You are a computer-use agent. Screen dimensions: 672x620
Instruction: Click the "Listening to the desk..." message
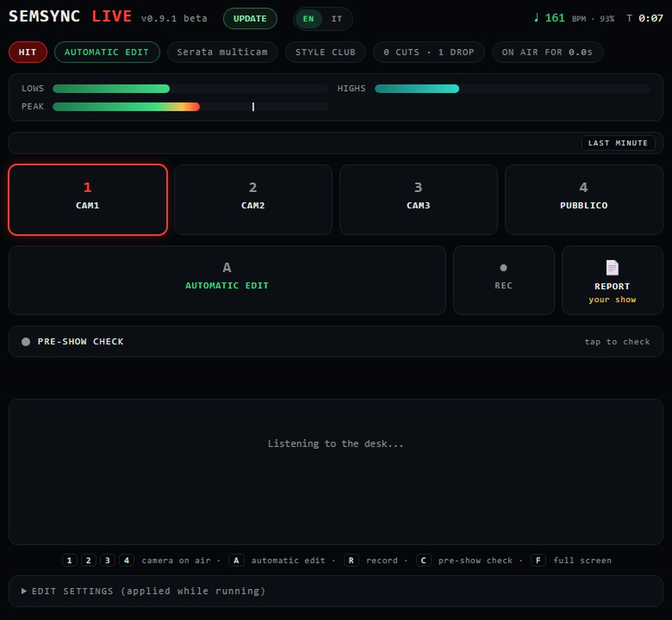(335, 444)
